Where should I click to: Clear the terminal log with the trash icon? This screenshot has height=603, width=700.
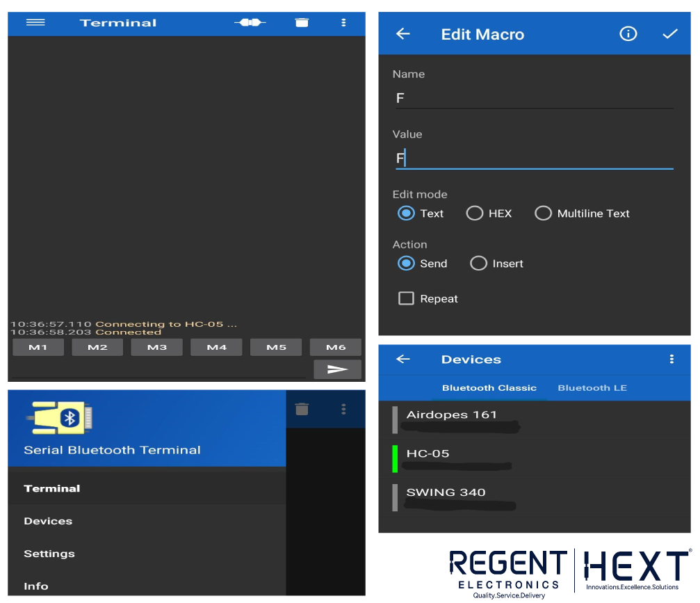[x=302, y=22]
